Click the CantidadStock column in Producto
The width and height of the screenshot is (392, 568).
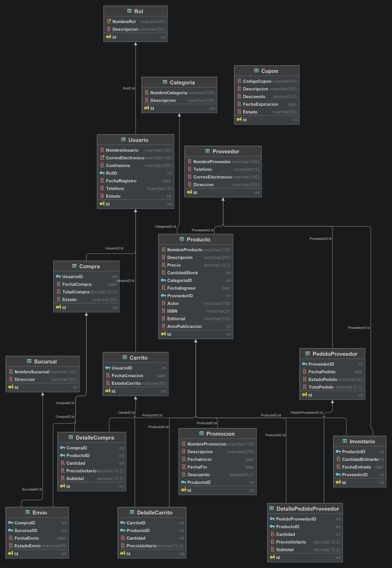click(x=196, y=273)
